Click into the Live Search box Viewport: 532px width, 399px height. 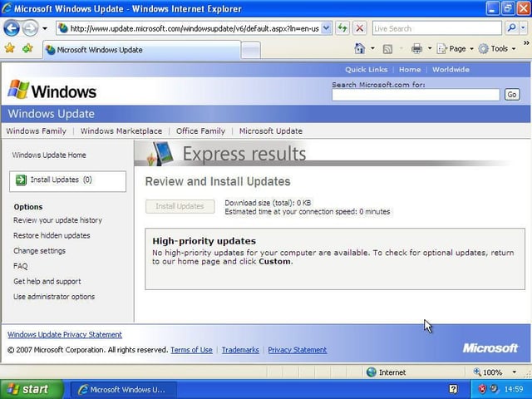pos(437,28)
